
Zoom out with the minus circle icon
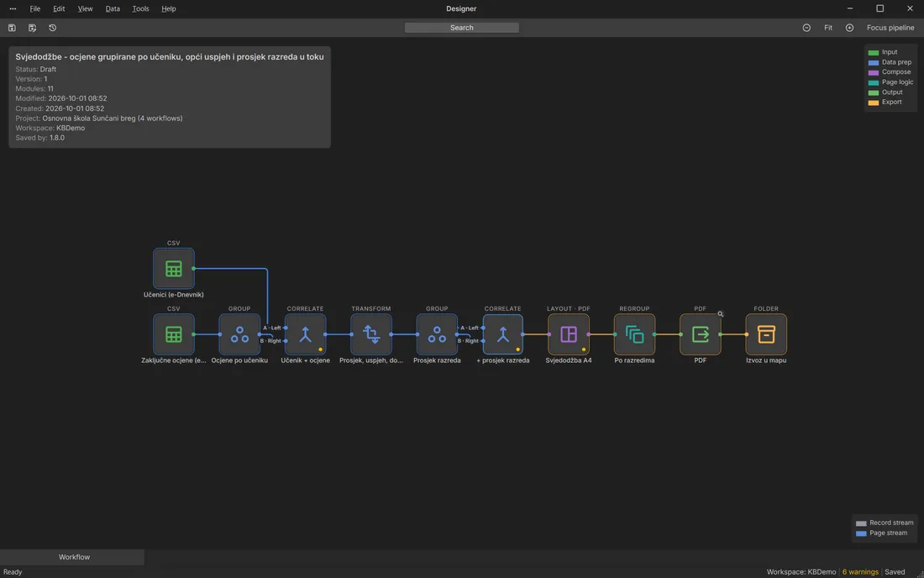[x=806, y=28]
